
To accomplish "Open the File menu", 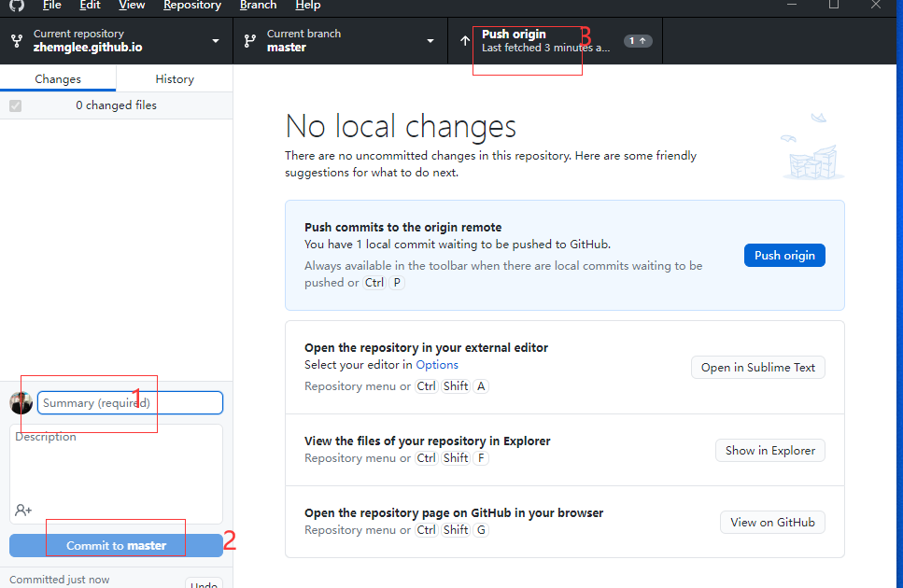I will pyautogui.click(x=52, y=6).
